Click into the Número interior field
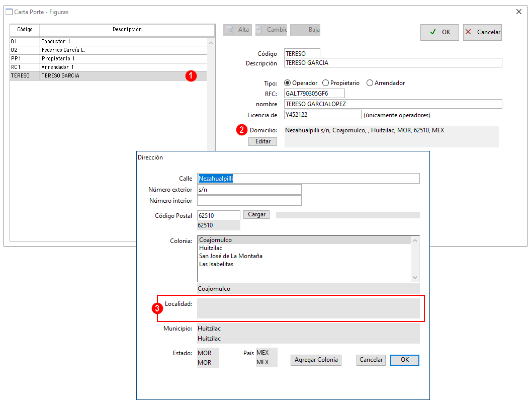The image size is (532, 406). coord(249,201)
